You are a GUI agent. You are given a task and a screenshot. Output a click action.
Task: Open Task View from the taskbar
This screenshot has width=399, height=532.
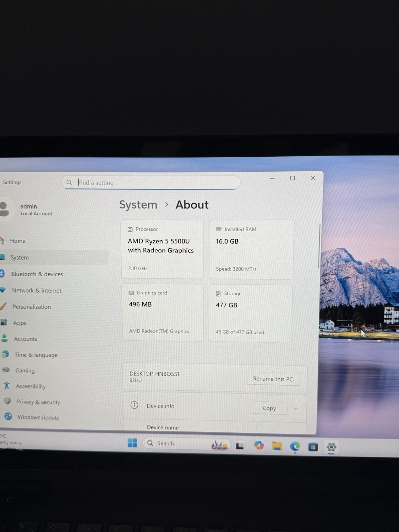pos(240,446)
